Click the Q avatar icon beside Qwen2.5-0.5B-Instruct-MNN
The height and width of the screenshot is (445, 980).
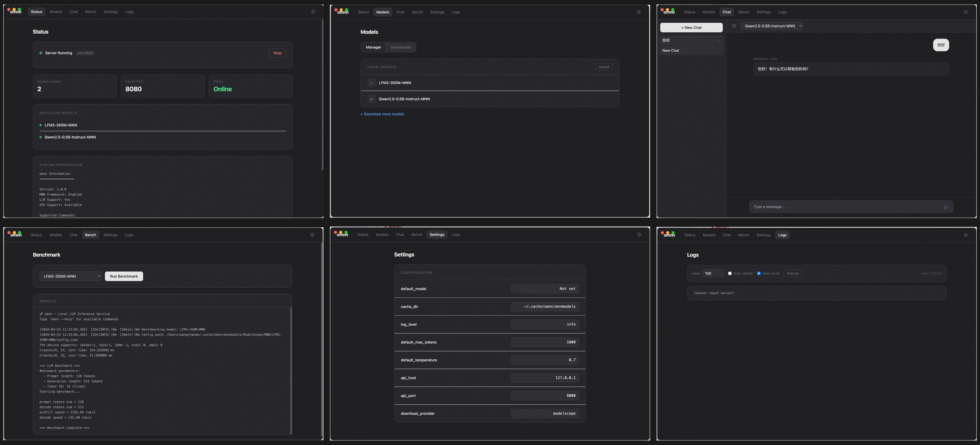(371, 99)
